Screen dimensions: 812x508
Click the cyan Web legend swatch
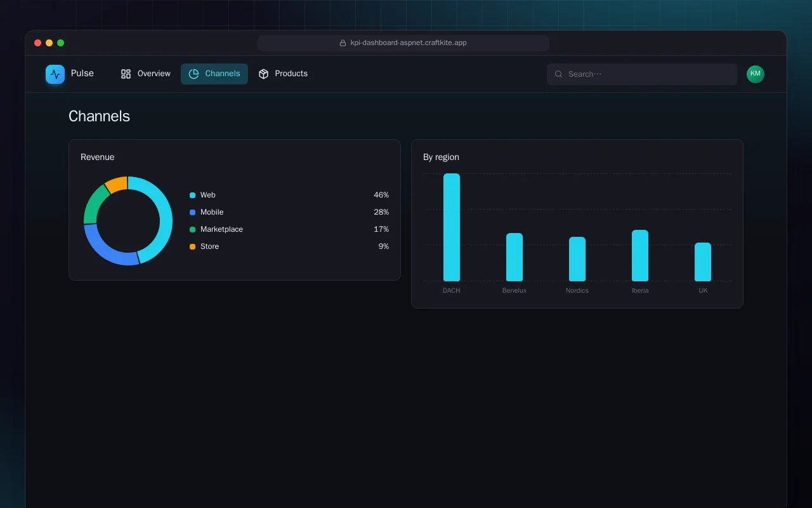tap(192, 195)
